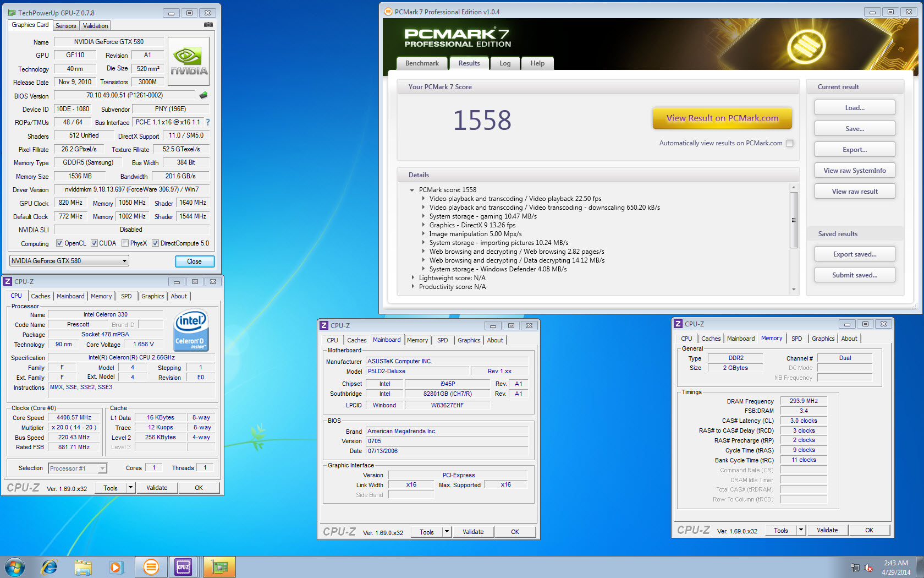Image resolution: width=924 pixels, height=578 pixels.
Task: Toggle the CUDA checkbox in GPU-Z
Action: click(95, 243)
